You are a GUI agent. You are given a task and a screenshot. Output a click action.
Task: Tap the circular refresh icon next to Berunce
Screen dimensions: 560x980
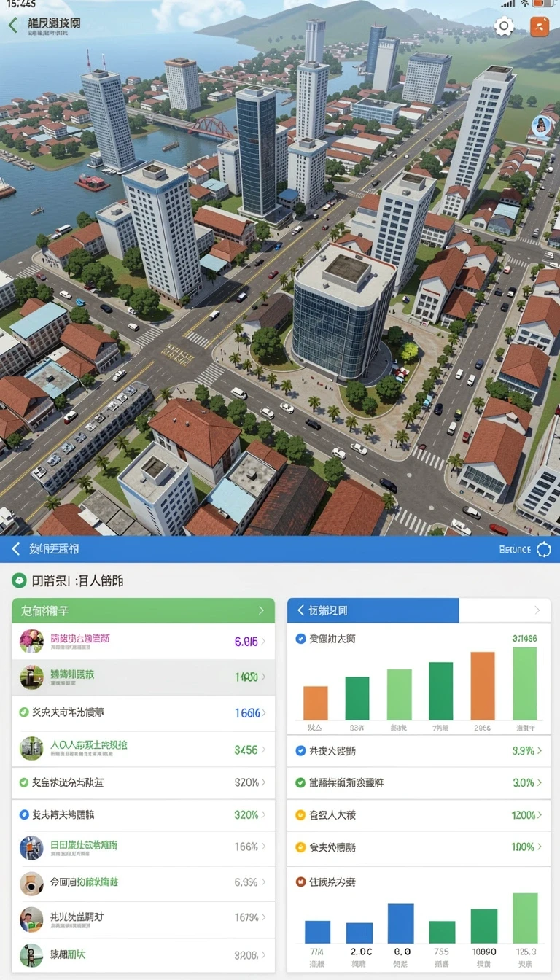[544, 550]
